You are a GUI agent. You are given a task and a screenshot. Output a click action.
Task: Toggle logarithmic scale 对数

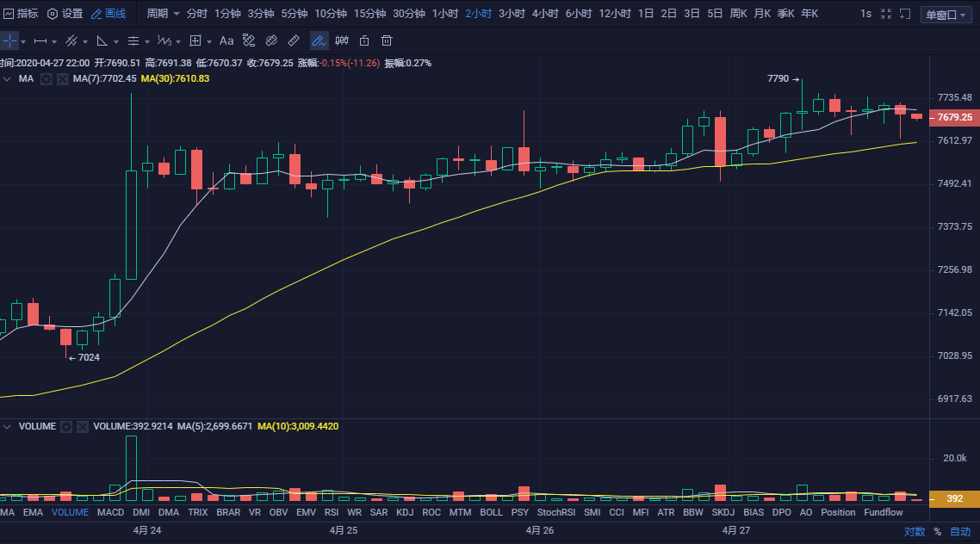coord(915,531)
